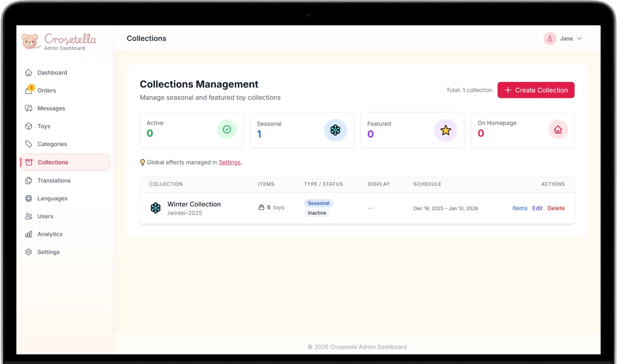
Task: Click the Dec 19, 2025 – Jan 10, 2026 schedule
Action: tap(446, 209)
